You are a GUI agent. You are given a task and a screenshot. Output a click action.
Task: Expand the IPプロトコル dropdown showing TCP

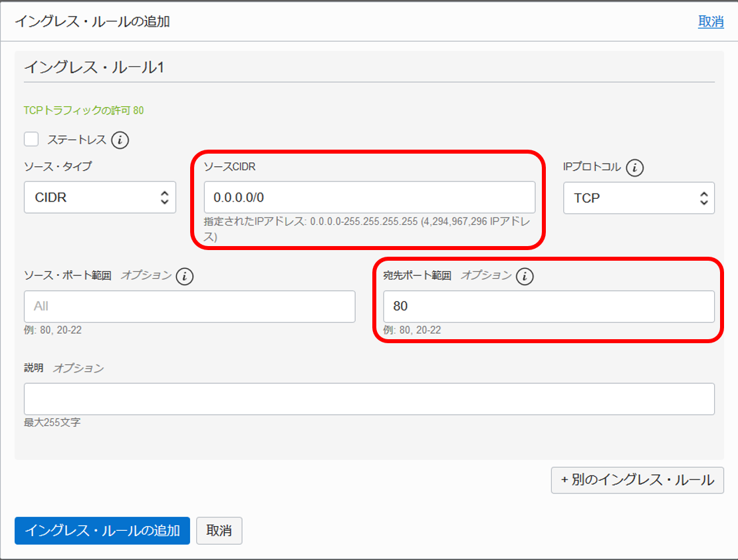[x=638, y=198]
